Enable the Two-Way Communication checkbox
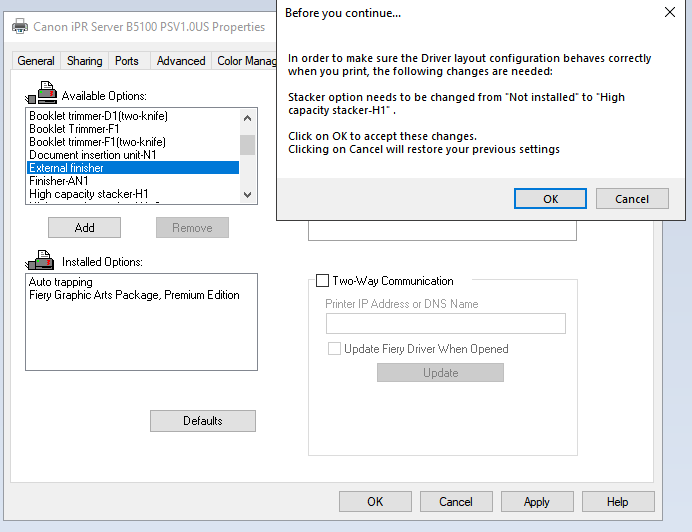The height and width of the screenshot is (532, 692). click(322, 281)
